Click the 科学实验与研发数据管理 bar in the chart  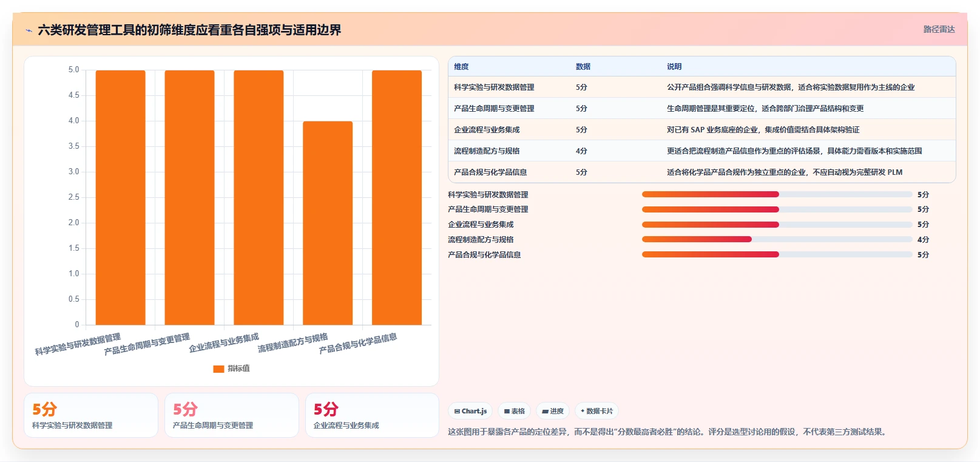coord(120,197)
